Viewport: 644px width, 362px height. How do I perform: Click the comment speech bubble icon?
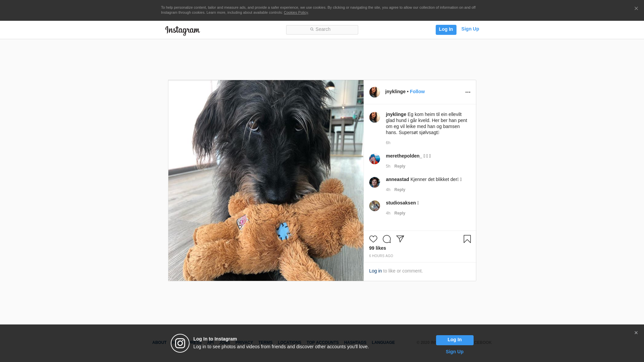pos(386,239)
